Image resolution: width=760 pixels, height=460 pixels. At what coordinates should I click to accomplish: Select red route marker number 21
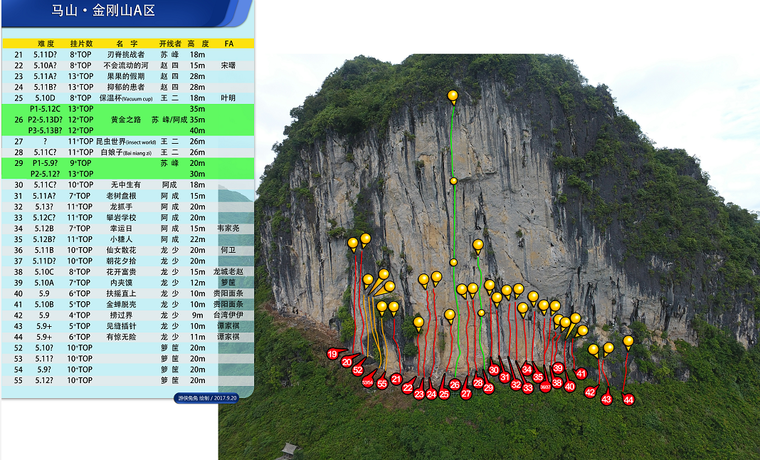pos(396,379)
